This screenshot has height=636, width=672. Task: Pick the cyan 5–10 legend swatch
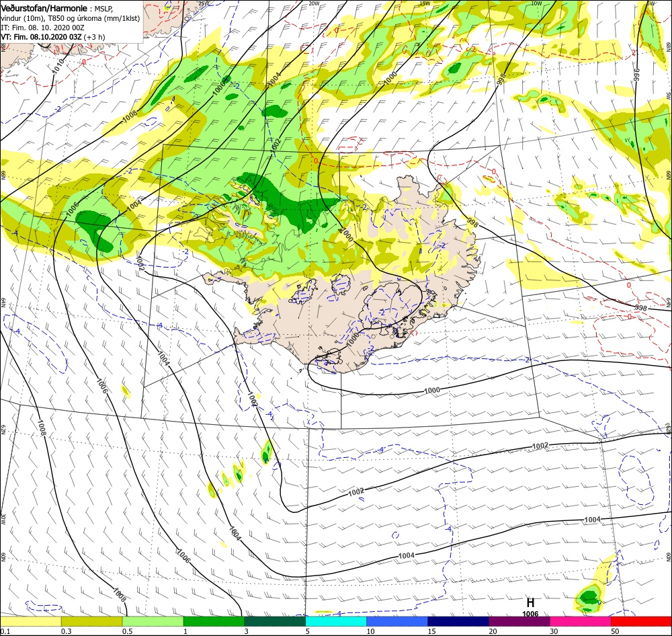[x=336, y=621]
